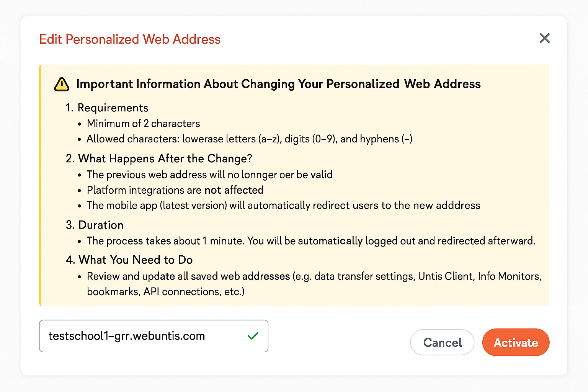588x392 pixels.
Task: Click the 'Important Information' warning heading
Action: tap(278, 84)
